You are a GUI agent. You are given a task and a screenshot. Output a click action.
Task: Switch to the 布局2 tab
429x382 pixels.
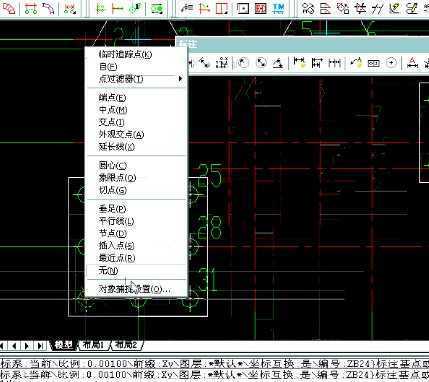(126, 345)
